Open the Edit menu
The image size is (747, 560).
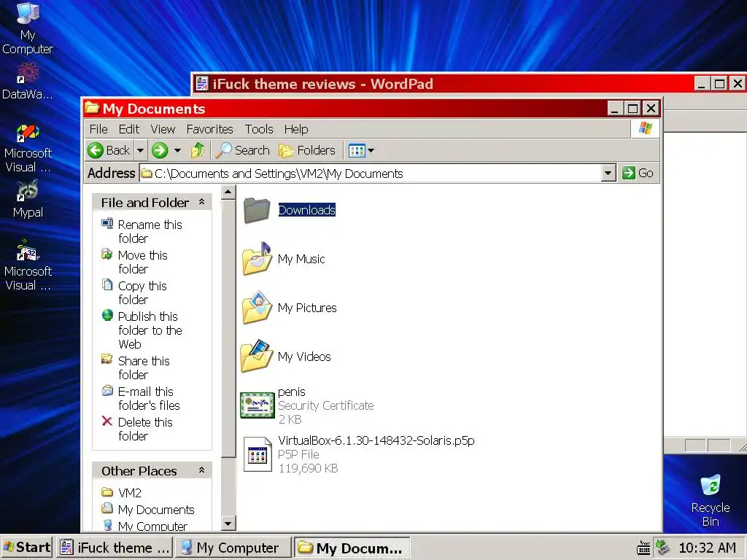(128, 129)
